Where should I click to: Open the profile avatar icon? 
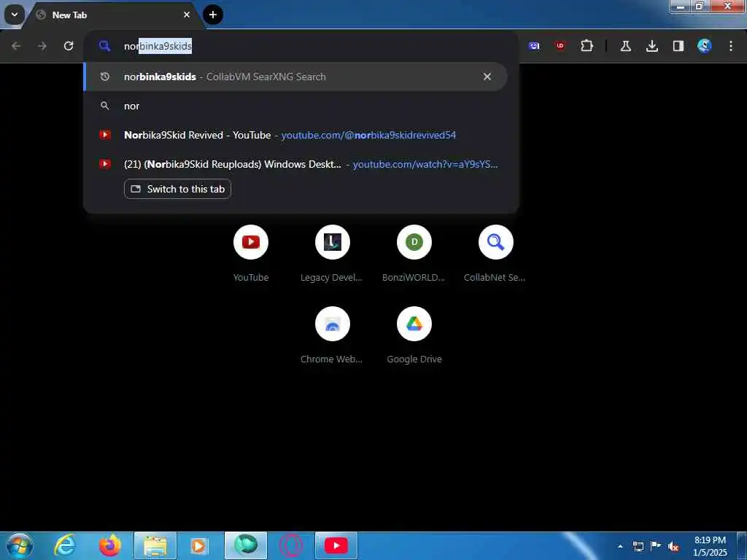704,46
